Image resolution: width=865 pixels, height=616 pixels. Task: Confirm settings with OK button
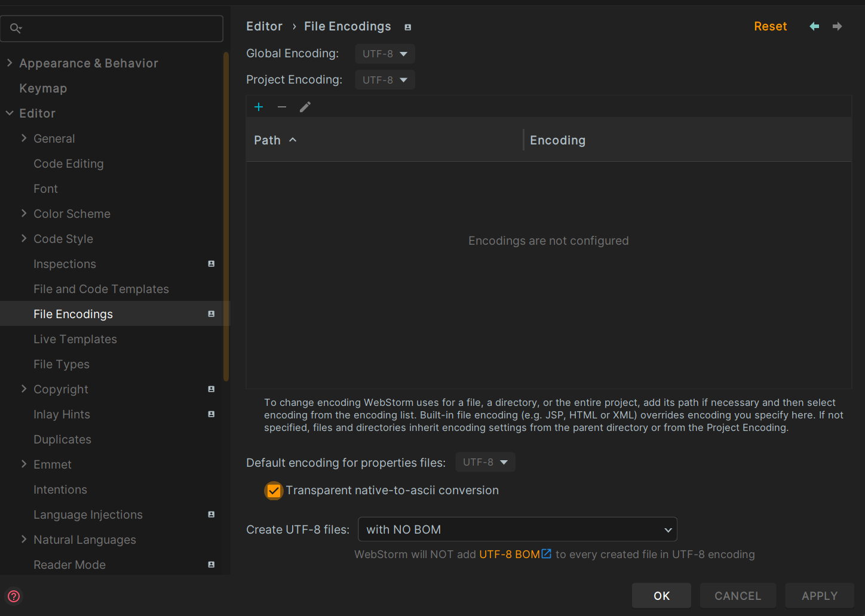point(661,596)
